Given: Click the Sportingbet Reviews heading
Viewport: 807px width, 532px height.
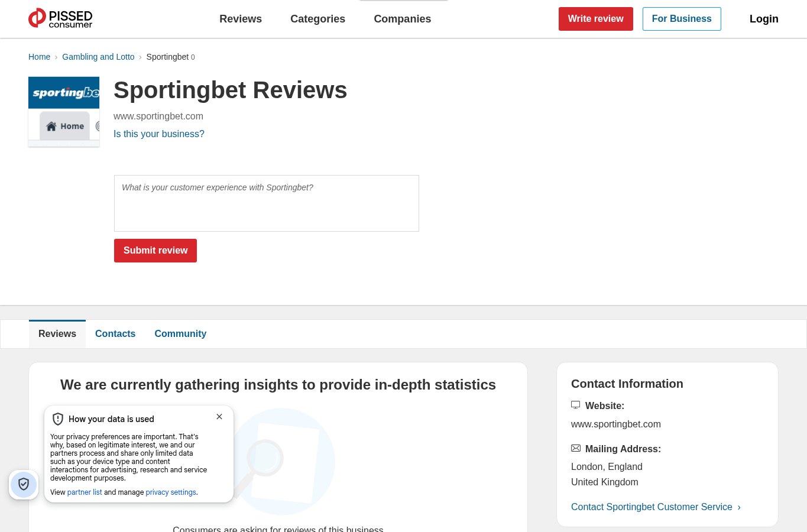Looking at the screenshot, I should click(231, 90).
